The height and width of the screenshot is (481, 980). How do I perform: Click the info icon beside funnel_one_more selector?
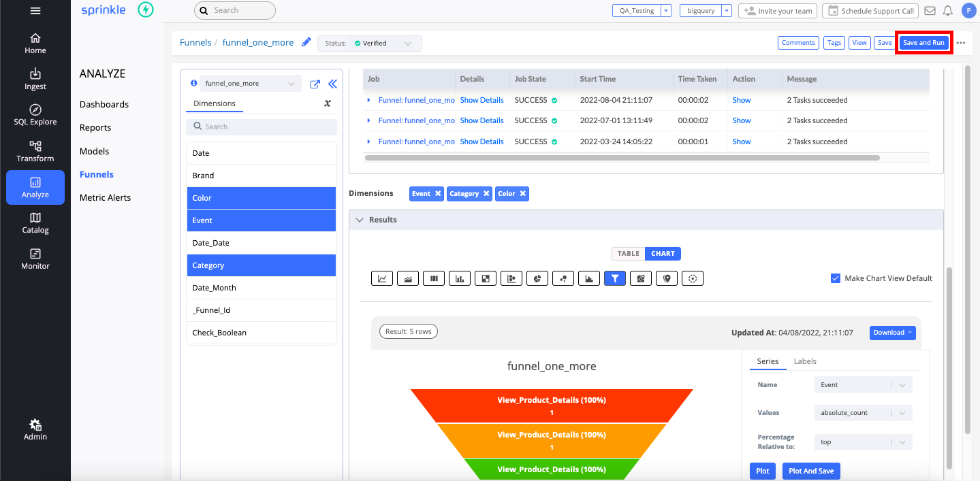tap(194, 83)
